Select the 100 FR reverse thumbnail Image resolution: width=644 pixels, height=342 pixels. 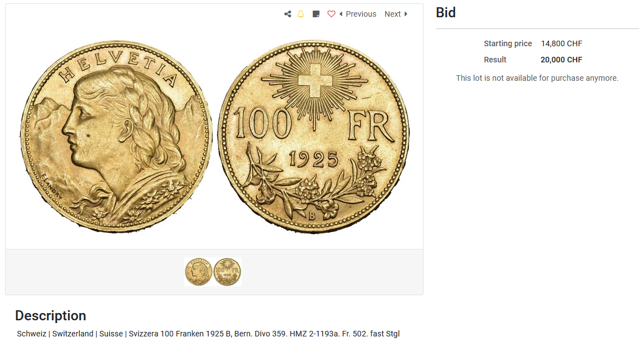tap(227, 272)
